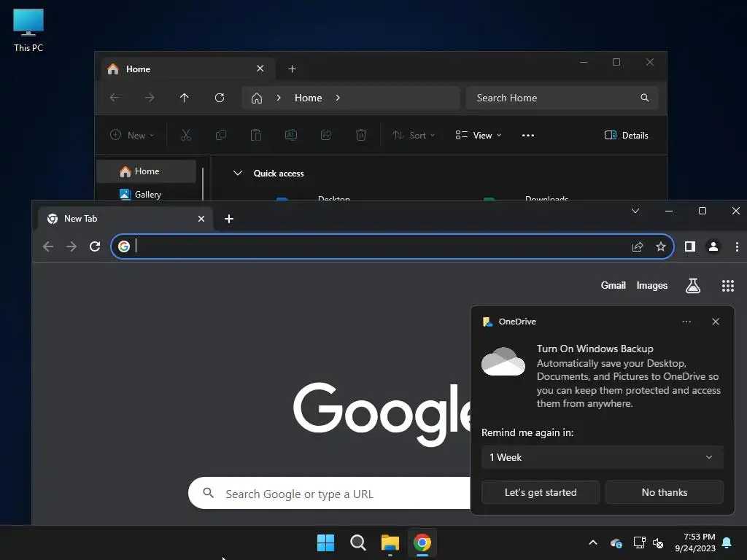Open taskbar Search
747x560 pixels.
[x=357, y=542]
